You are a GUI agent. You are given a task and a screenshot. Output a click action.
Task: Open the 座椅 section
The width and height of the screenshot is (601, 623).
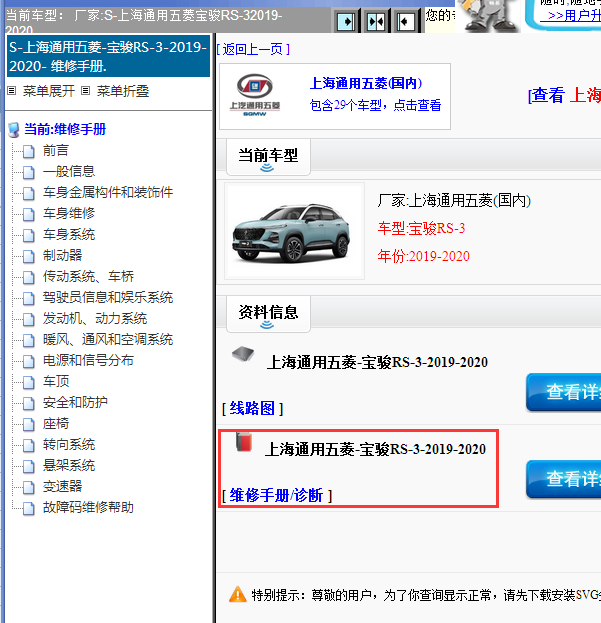click(56, 424)
